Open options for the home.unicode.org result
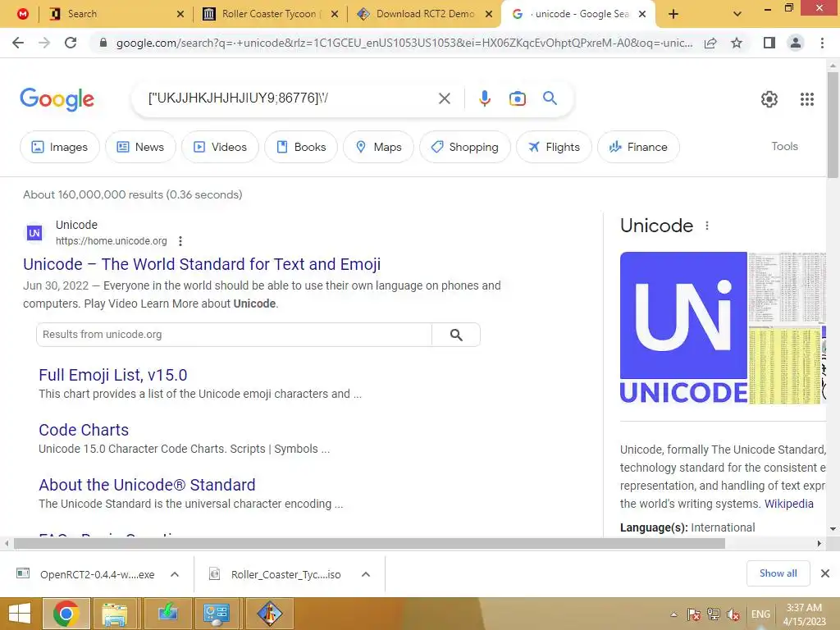 [180, 241]
